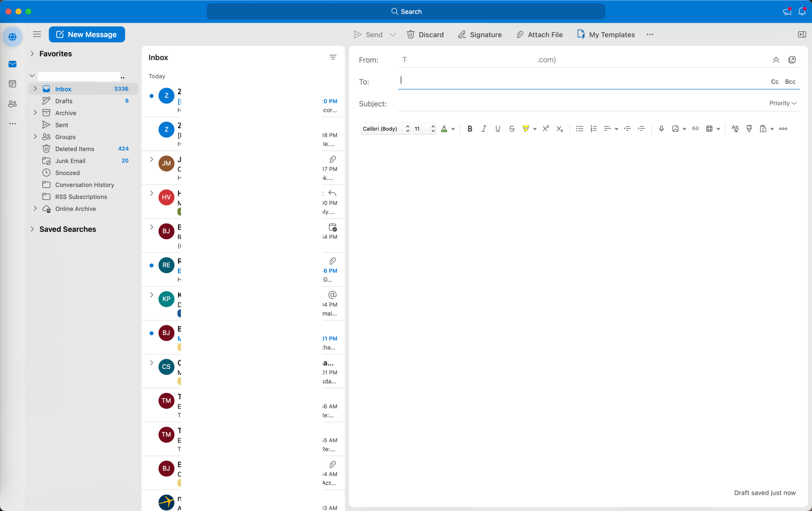Insert bulleted list

579,129
